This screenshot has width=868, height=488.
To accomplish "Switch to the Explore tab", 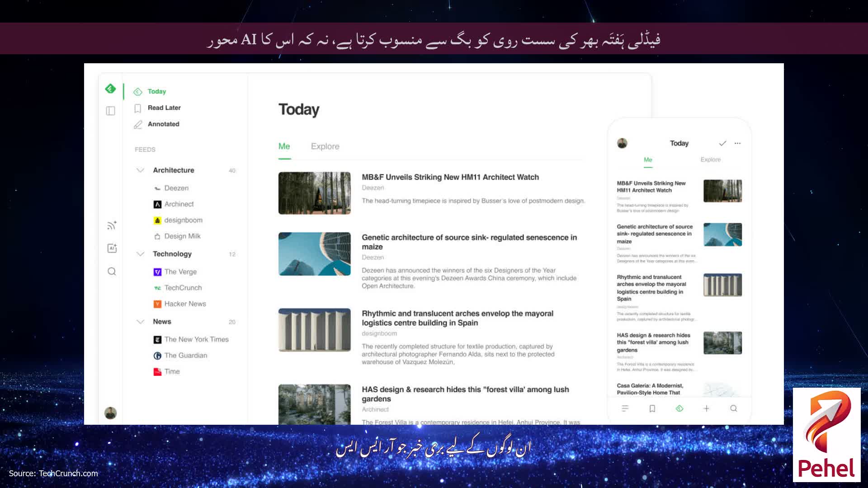I will click(x=325, y=146).
